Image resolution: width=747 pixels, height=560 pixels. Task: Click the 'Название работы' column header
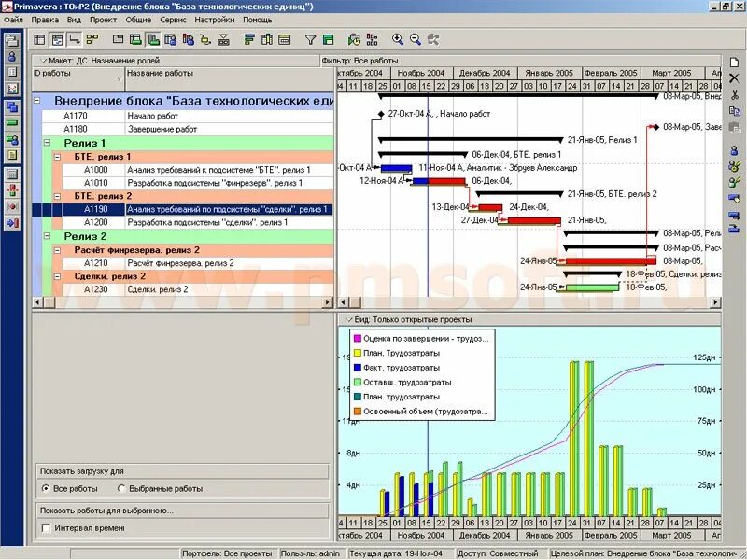230,79
